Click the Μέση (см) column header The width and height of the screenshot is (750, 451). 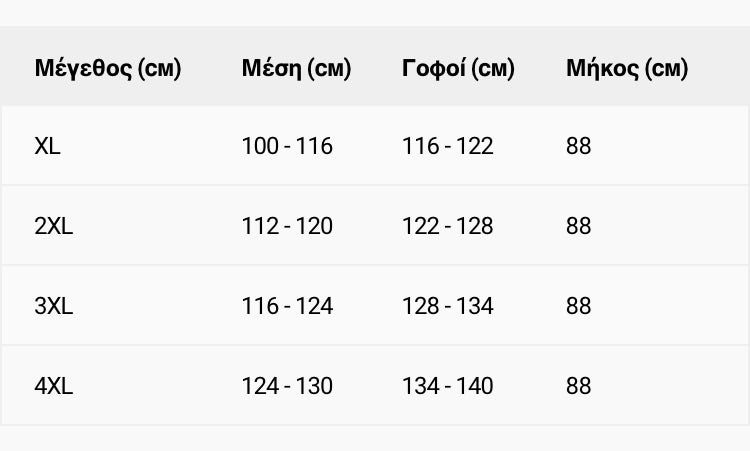(x=297, y=68)
